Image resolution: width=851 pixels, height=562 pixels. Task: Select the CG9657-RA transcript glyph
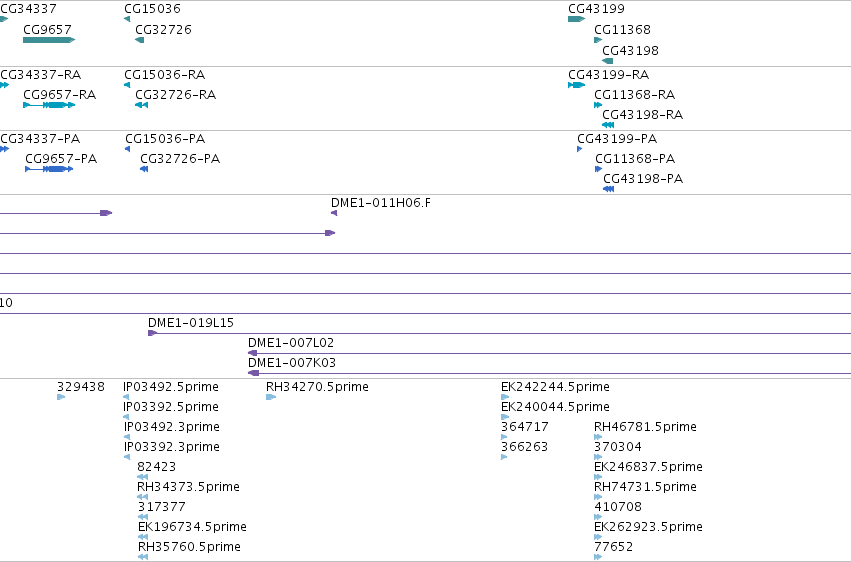(x=49, y=105)
